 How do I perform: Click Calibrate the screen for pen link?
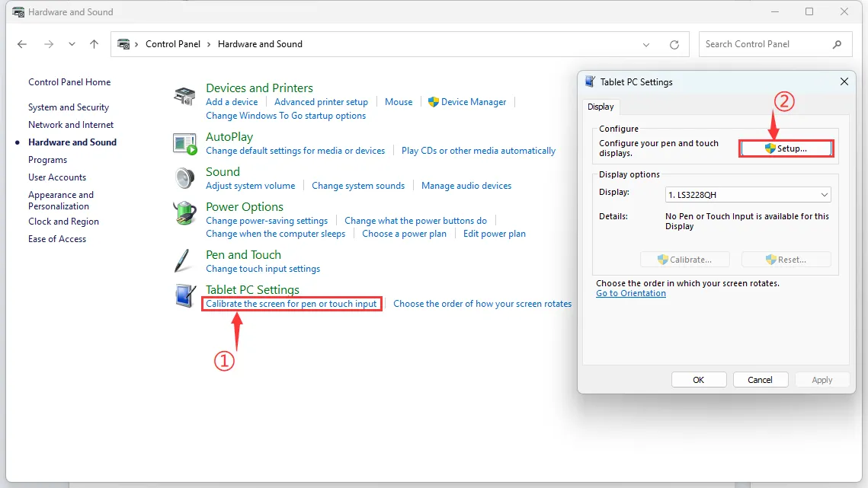291,304
